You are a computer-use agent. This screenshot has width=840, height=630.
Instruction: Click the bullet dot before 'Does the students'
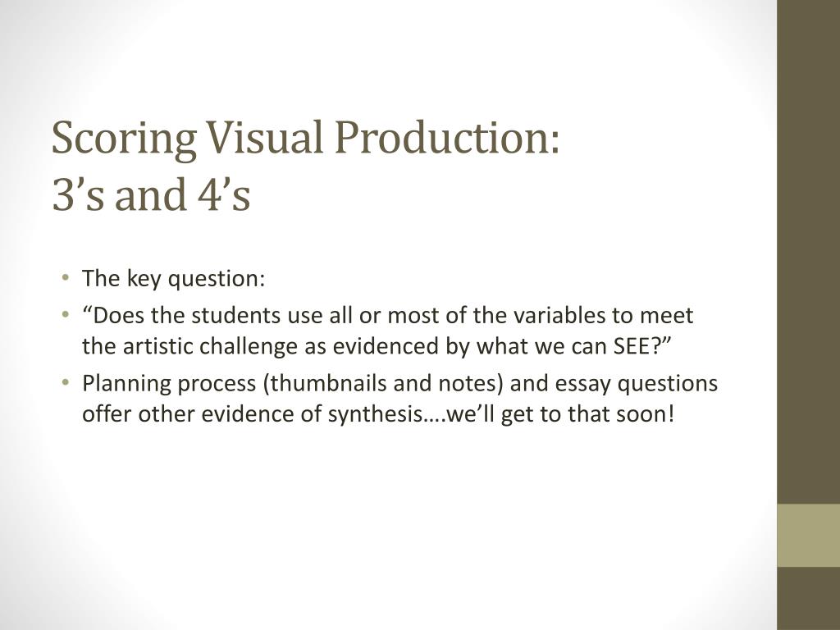coord(66,314)
